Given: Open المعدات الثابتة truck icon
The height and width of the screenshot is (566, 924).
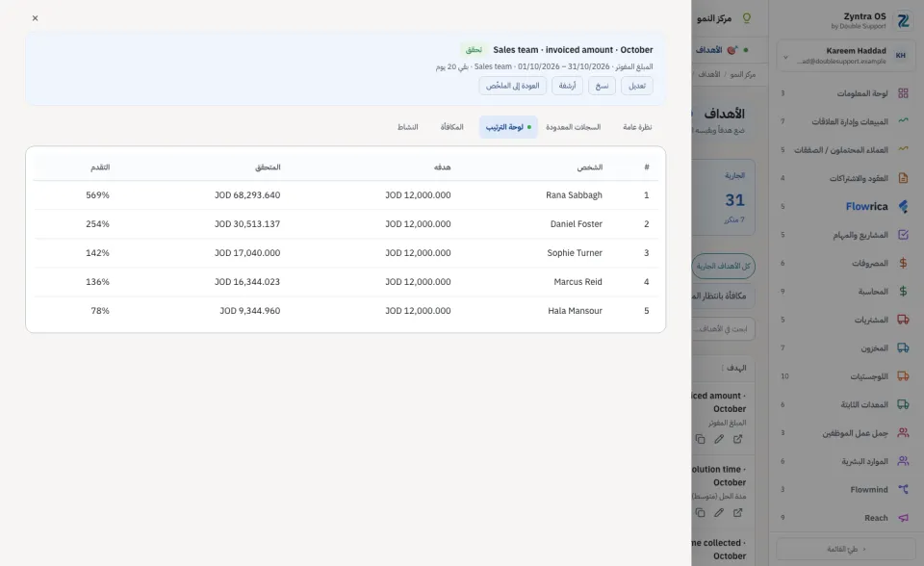Looking at the screenshot, I should pos(903,404).
